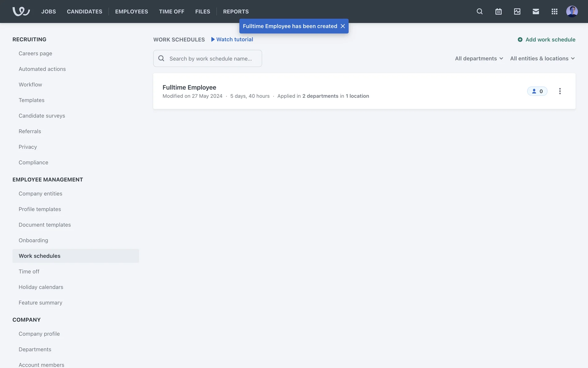Focus the work schedule name search field
Viewport: 588px width, 368px height.
tap(211, 59)
